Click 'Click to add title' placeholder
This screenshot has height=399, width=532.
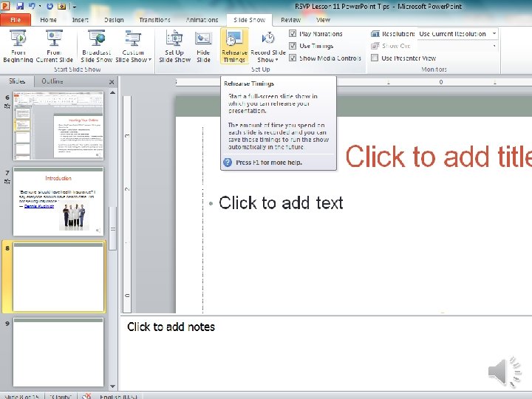click(438, 157)
